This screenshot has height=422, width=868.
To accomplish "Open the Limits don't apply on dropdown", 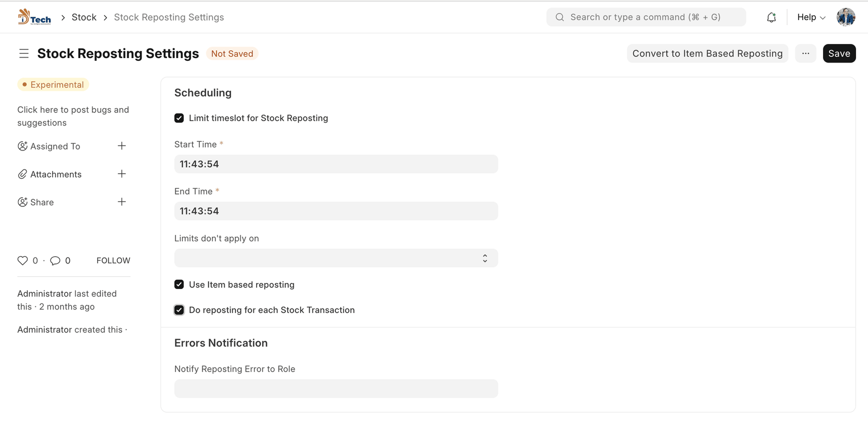I will click(336, 258).
